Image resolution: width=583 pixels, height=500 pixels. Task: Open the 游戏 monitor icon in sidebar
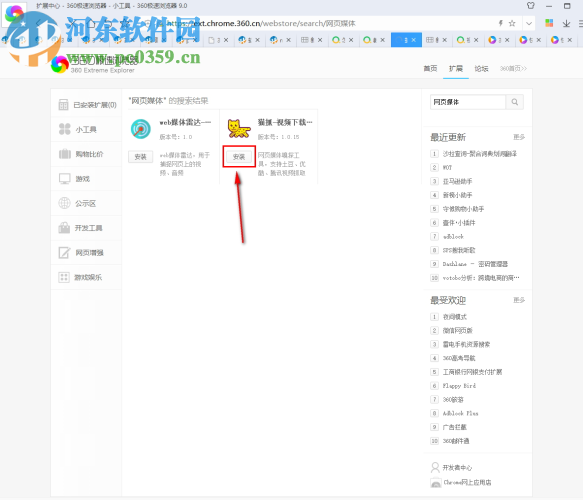(65, 178)
